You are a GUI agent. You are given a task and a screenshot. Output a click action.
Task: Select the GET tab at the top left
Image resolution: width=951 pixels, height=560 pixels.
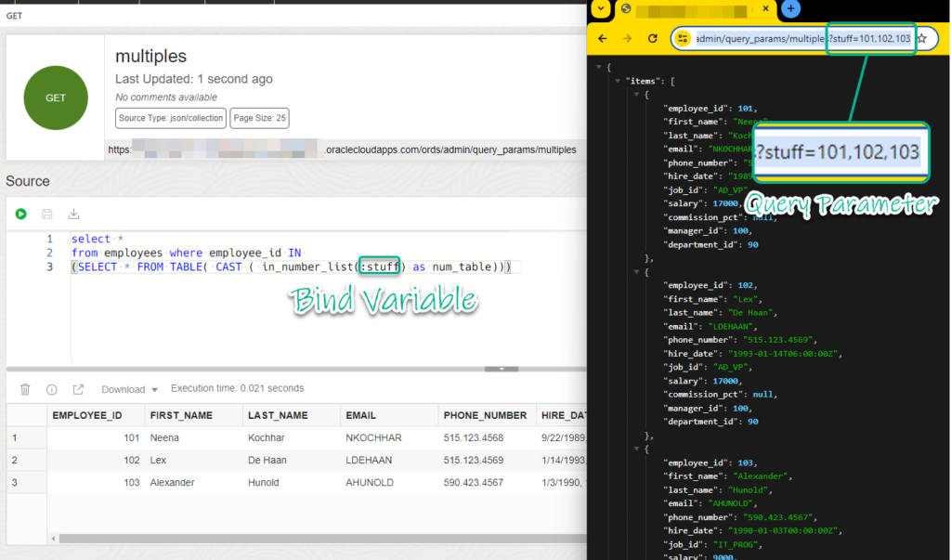pos(13,15)
